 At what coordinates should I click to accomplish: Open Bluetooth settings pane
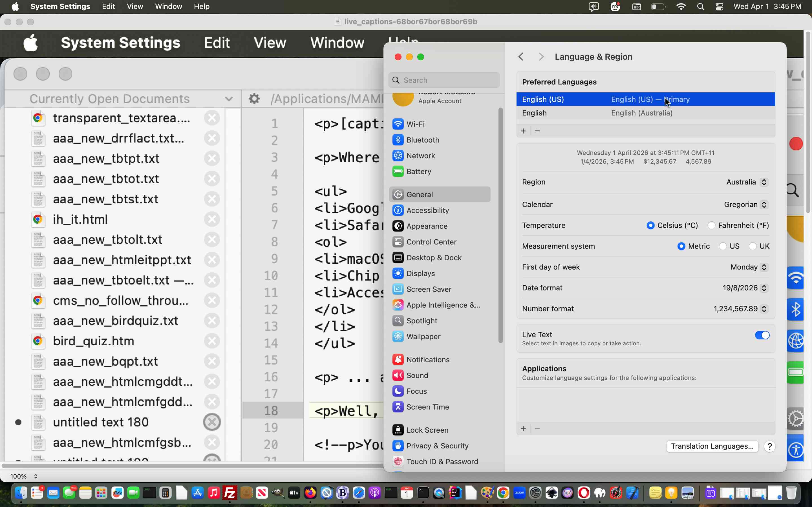tap(422, 140)
